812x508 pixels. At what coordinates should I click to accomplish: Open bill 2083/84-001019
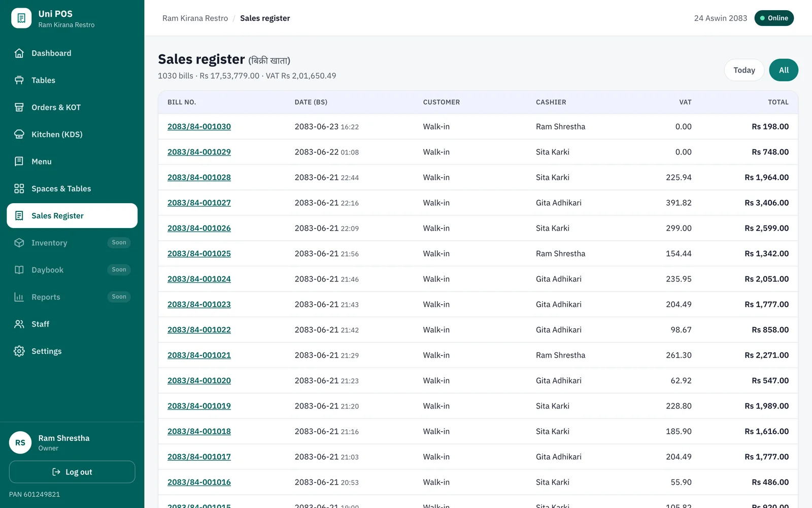point(199,406)
